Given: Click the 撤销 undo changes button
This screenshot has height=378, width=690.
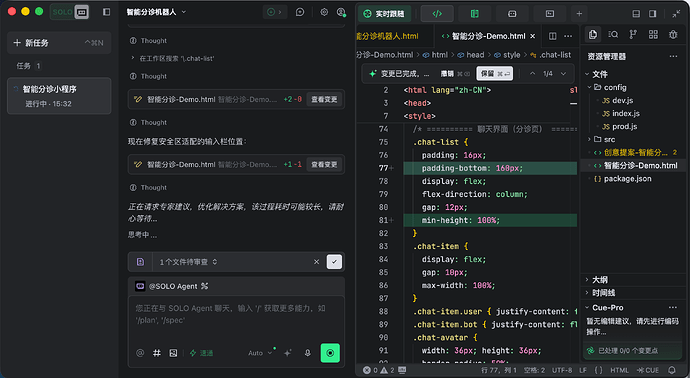Looking at the screenshot, I should tap(455, 73).
